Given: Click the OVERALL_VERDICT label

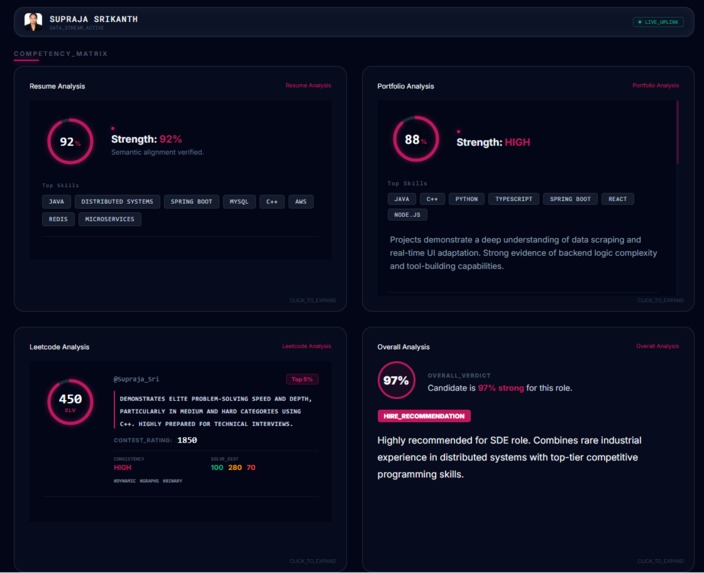Looking at the screenshot, I should click(x=459, y=375).
